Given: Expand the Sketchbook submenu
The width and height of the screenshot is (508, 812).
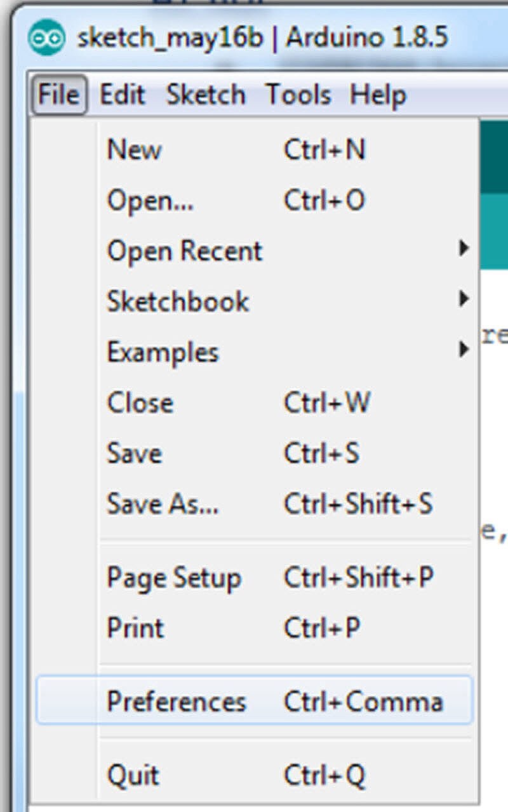Looking at the screenshot, I should pyautogui.click(x=178, y=301).
